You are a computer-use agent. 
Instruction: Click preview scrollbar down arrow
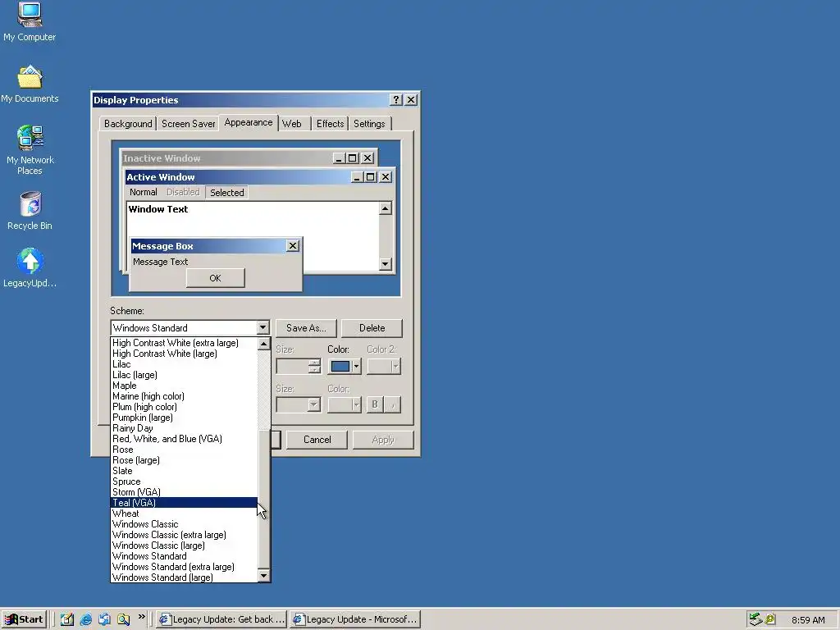coord(386,263)
